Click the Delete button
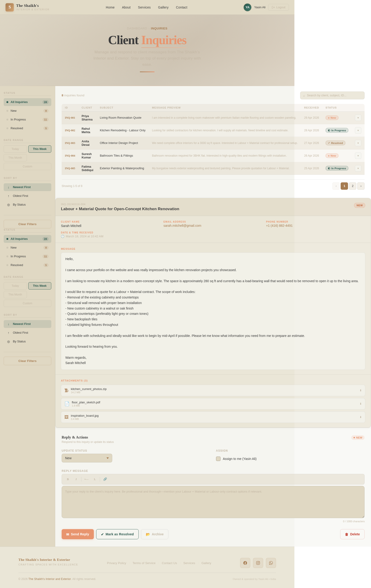The image size is (371, 588). pyautogui.click(x=352, y=534)
